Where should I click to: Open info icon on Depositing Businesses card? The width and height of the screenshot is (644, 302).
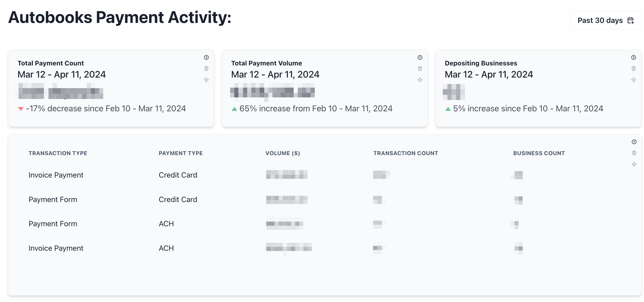(633, 57)
